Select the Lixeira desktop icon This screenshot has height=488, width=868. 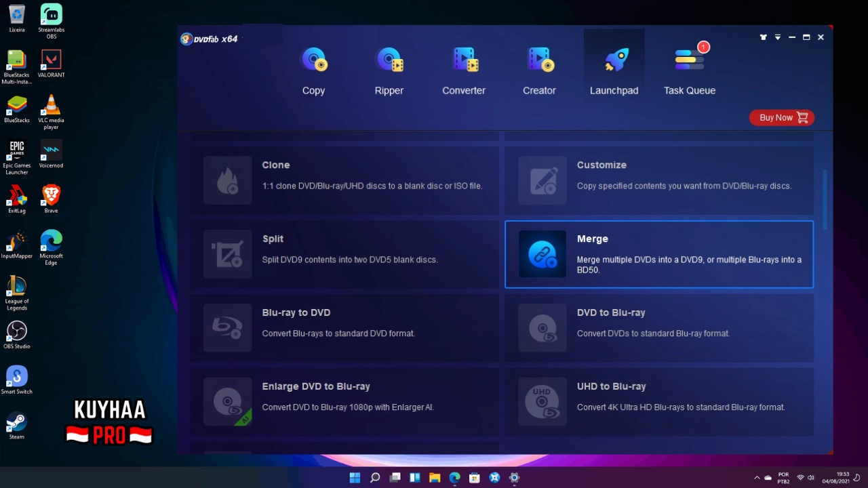pyautogui.click(x=17, y=19)
